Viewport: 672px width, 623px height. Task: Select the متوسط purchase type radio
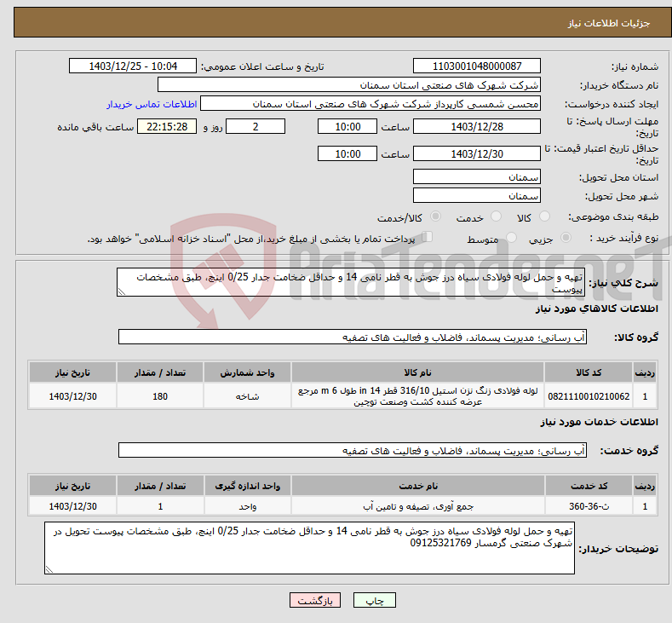tap(511, 238)
